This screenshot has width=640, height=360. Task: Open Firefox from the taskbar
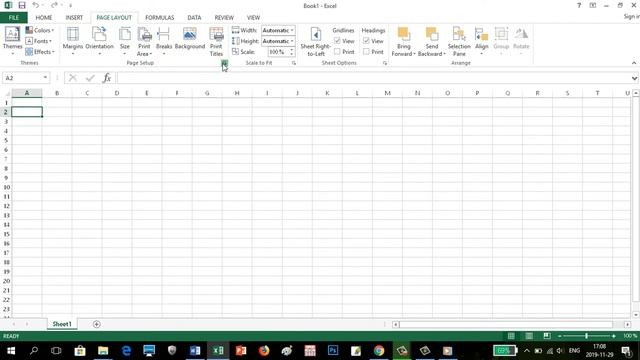[264, 350]
